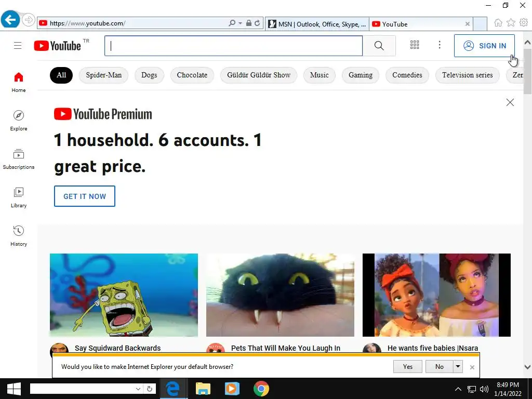Select the All filter chip

pyautogui.click(x=61, y=75)
